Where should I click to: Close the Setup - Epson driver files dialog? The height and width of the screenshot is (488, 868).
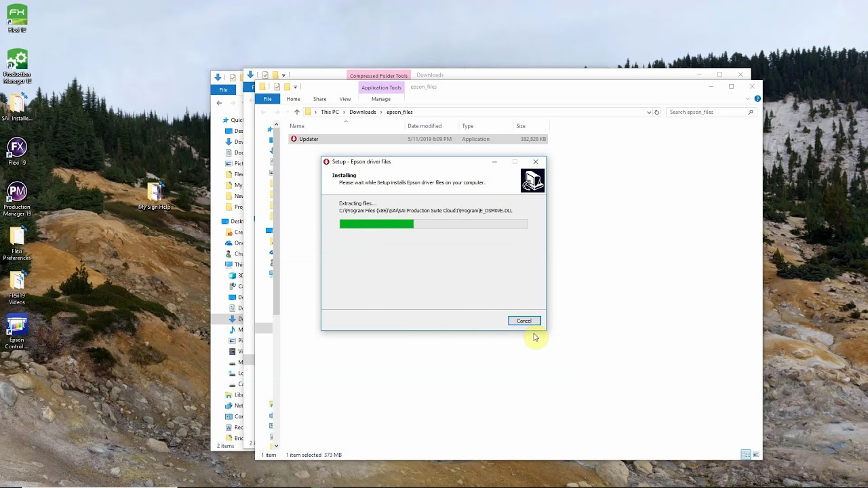(x=536, y=162)
